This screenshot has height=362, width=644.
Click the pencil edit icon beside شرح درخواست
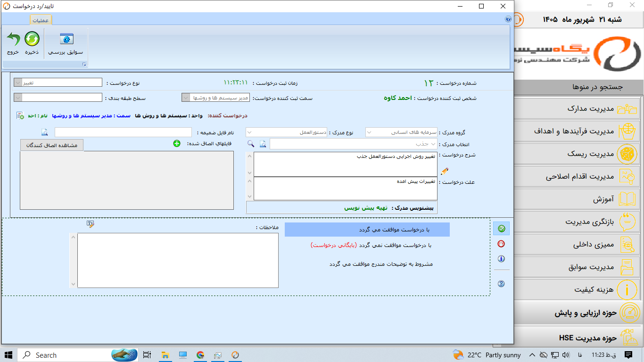(x=444, y=172)
